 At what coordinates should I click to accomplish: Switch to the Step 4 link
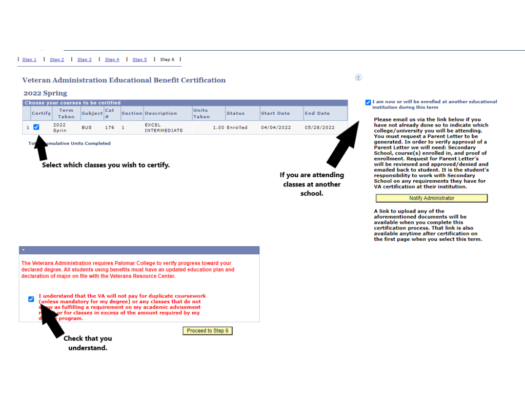[112, 59]
